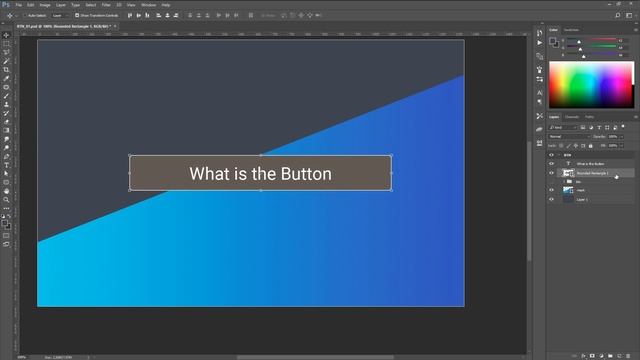Select the Rectangular Marquee tool
The height and width of the screenshot is (360, 640).
tap(6, 44)
